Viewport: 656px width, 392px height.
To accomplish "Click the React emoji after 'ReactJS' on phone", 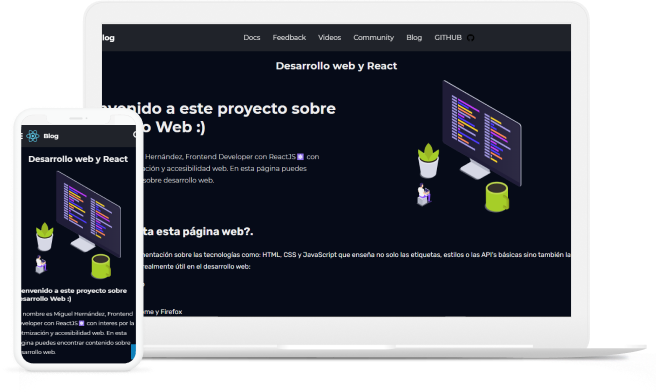I will point(82,323).
